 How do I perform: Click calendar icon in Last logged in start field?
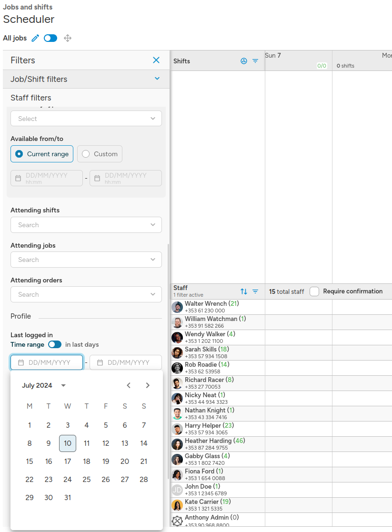21,362
